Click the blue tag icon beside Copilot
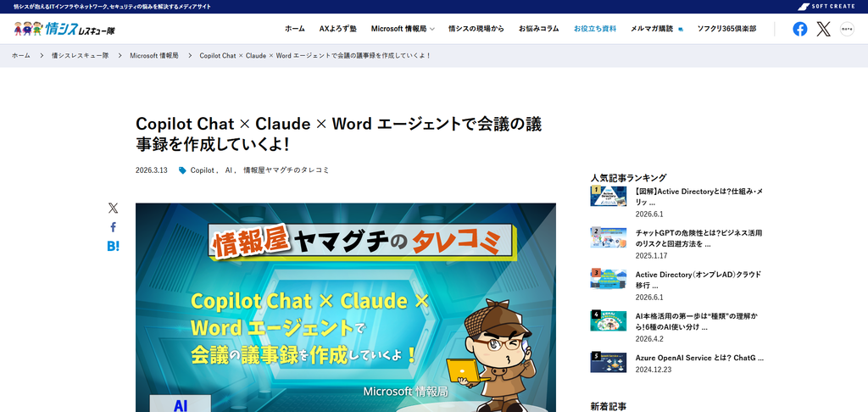Viewport: 868px width, 412px height. 183,170
